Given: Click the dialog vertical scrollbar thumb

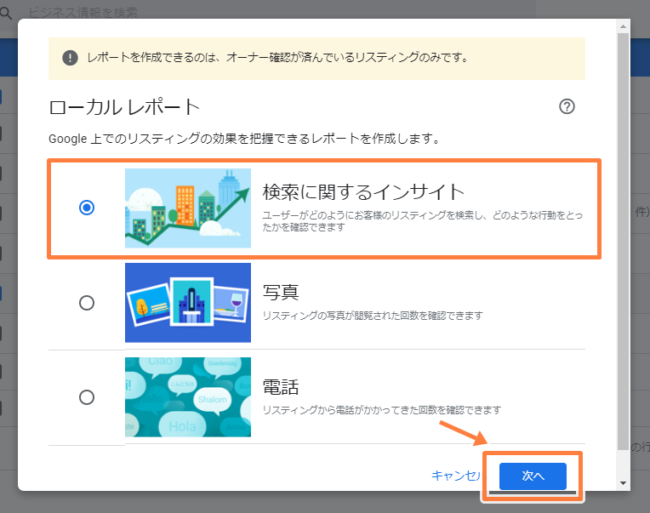Looking at the screenshot, I should pyautogui.click(x=623, y=242).
